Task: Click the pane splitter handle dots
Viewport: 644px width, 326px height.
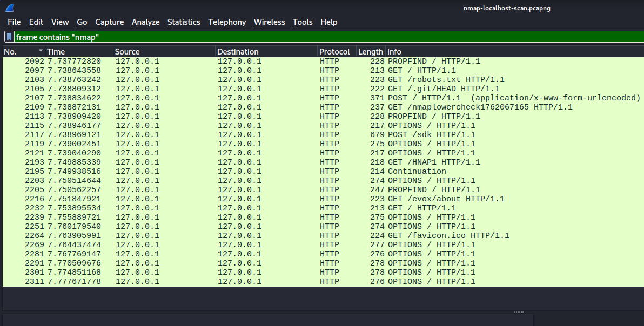Action: point(519,312)
